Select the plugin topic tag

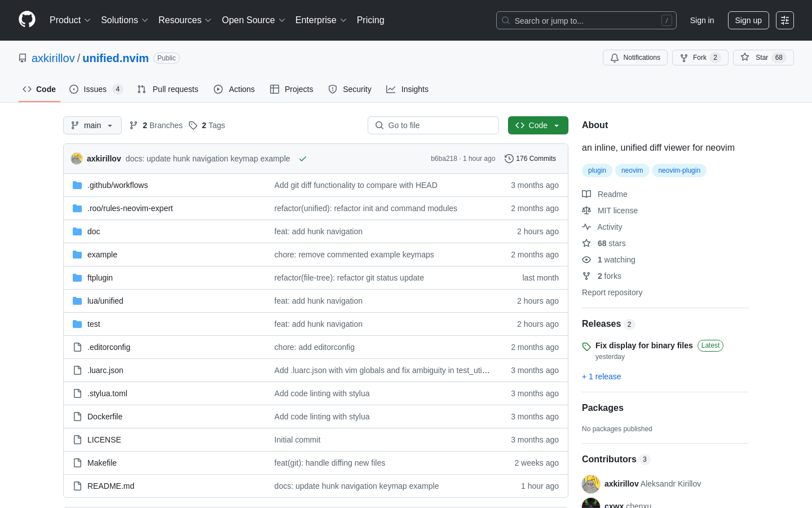[597, 170]
